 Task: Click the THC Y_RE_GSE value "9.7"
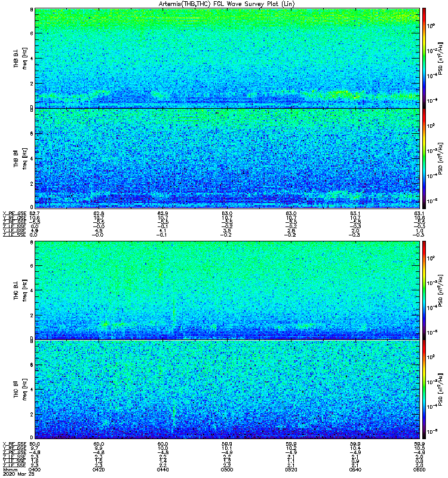point(35,449)
